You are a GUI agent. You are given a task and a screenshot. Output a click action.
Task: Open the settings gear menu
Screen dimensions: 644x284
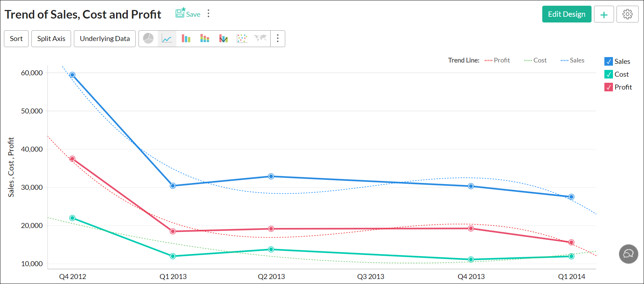[x=627, y=14]
